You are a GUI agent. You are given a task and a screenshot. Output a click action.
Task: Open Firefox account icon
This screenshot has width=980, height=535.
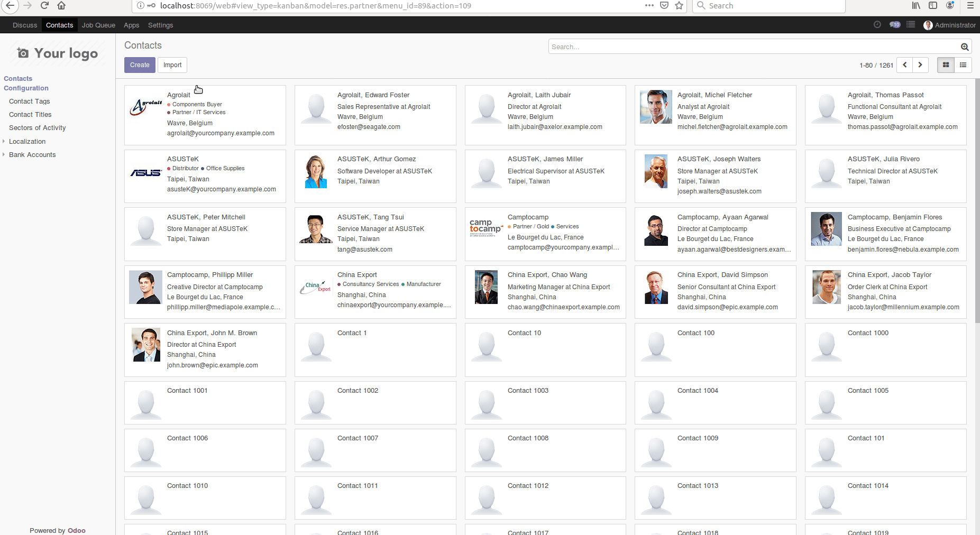950,5
